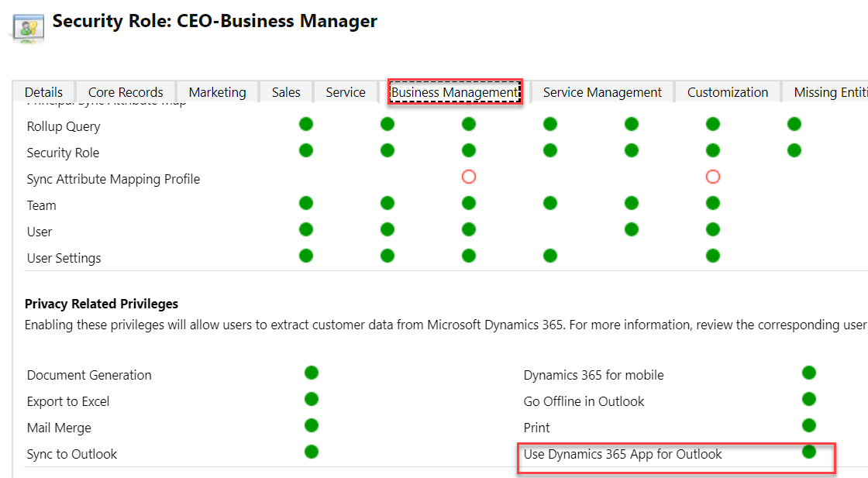868x478 pixels.
Task: Disable the Mail Merge privilege
Action: [311, 425]
